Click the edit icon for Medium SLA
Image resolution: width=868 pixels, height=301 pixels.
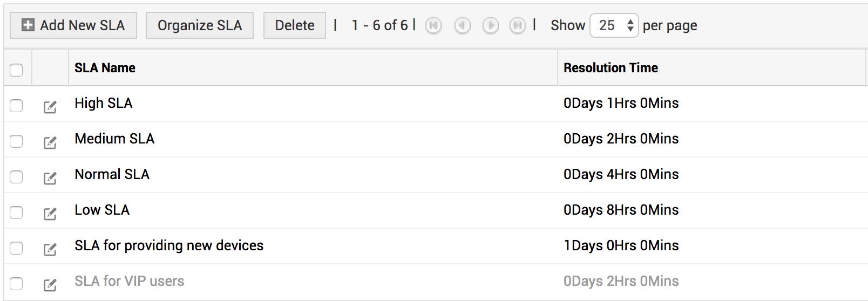(x=50, y=142)
